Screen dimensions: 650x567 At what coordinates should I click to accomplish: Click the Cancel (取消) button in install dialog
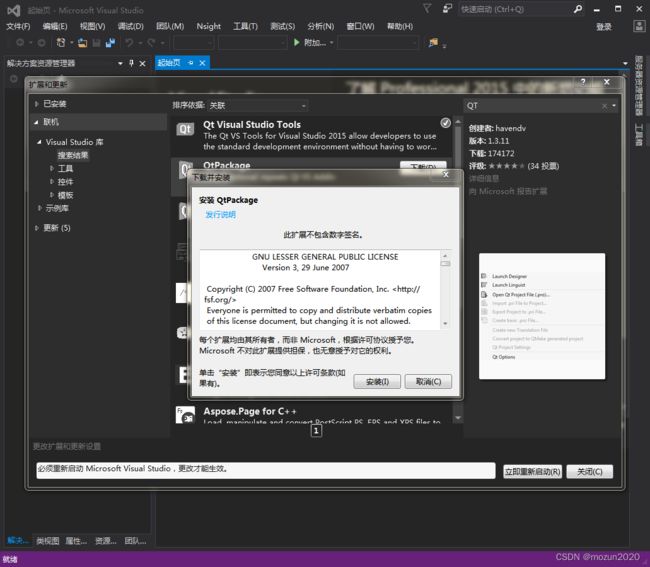(x=428, y=381)
